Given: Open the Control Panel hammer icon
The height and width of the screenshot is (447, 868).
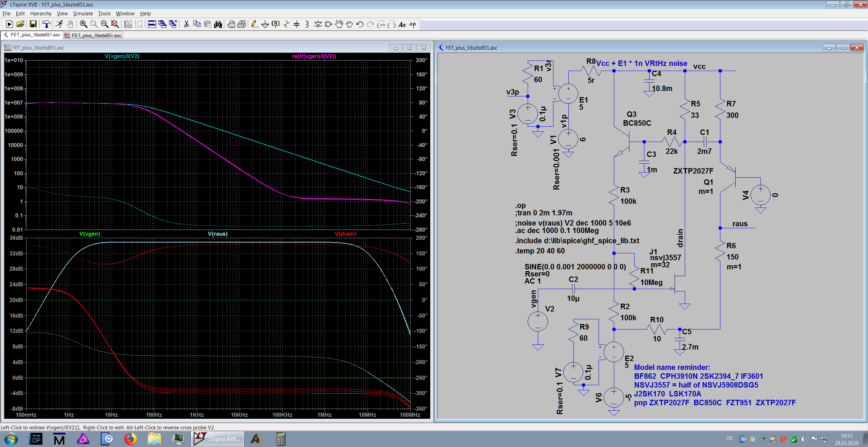Looking at the screenshot, I should click(x=46, y=24).
